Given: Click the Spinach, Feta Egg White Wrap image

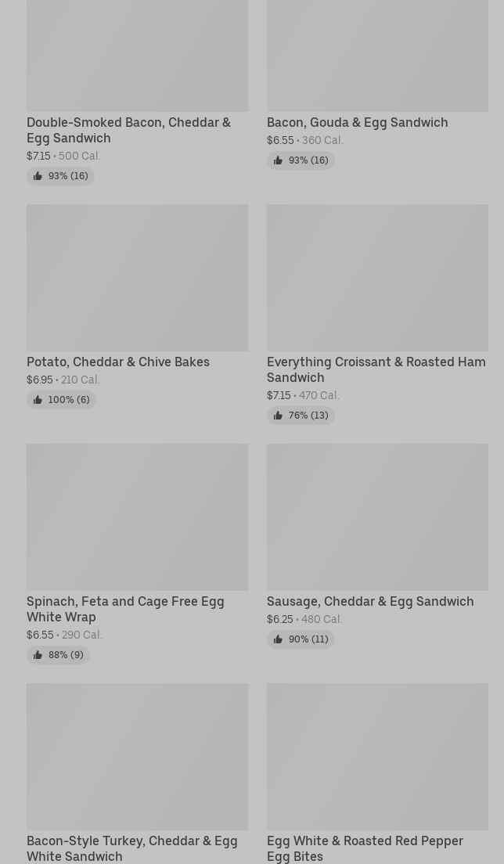Looking at the screenshot, I should tap(137, 517).
